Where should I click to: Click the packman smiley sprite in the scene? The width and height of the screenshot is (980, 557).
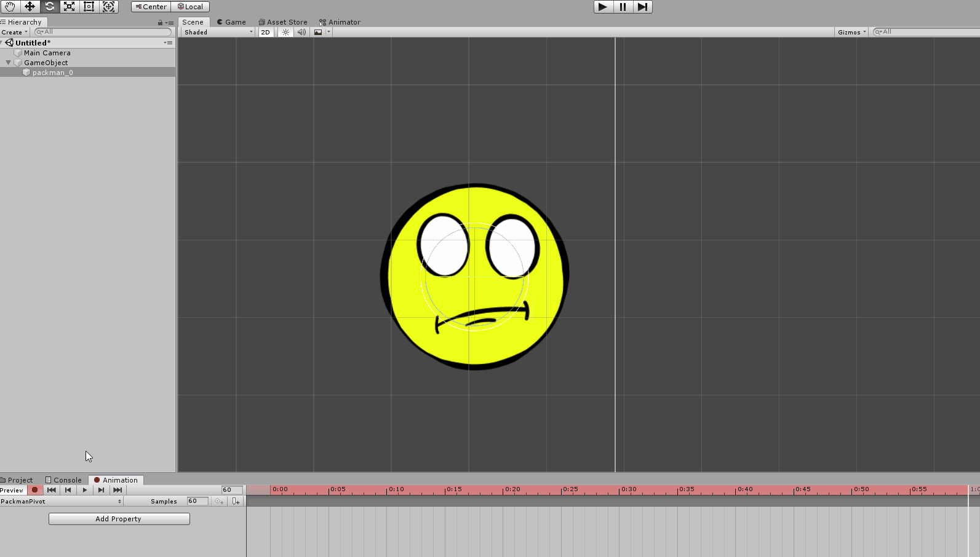click(x=475, y=276)
